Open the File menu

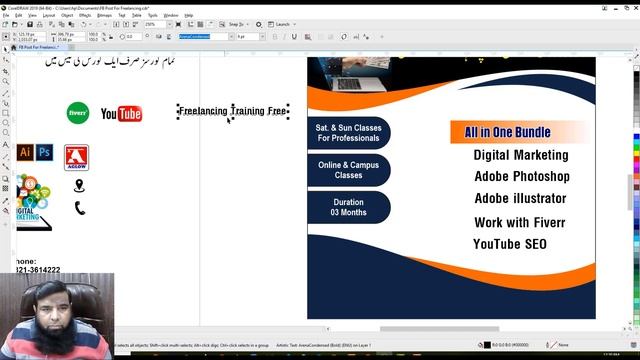(x=6, y=15)
